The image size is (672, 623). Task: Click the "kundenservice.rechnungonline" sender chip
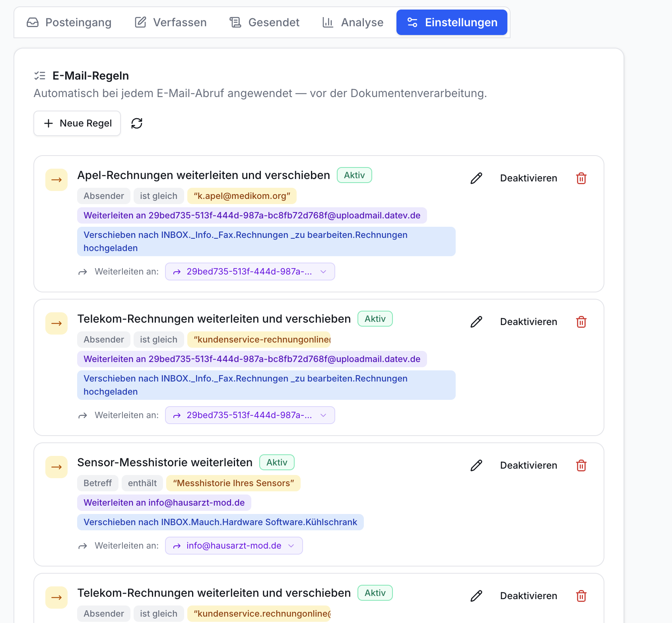point(259,613)
